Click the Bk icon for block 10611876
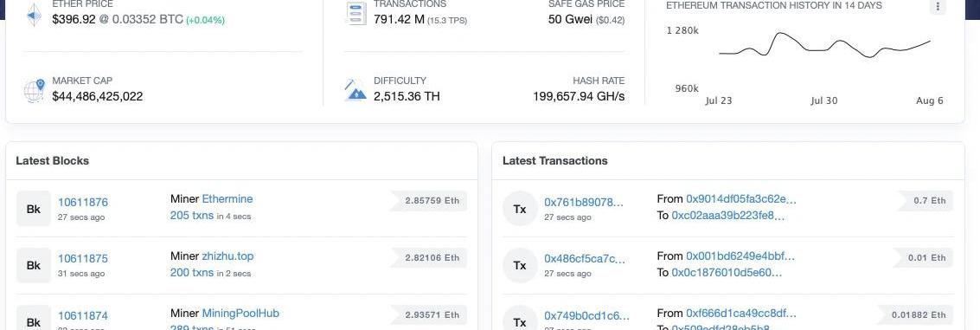The image size is (980, 330). click(33, 209)
